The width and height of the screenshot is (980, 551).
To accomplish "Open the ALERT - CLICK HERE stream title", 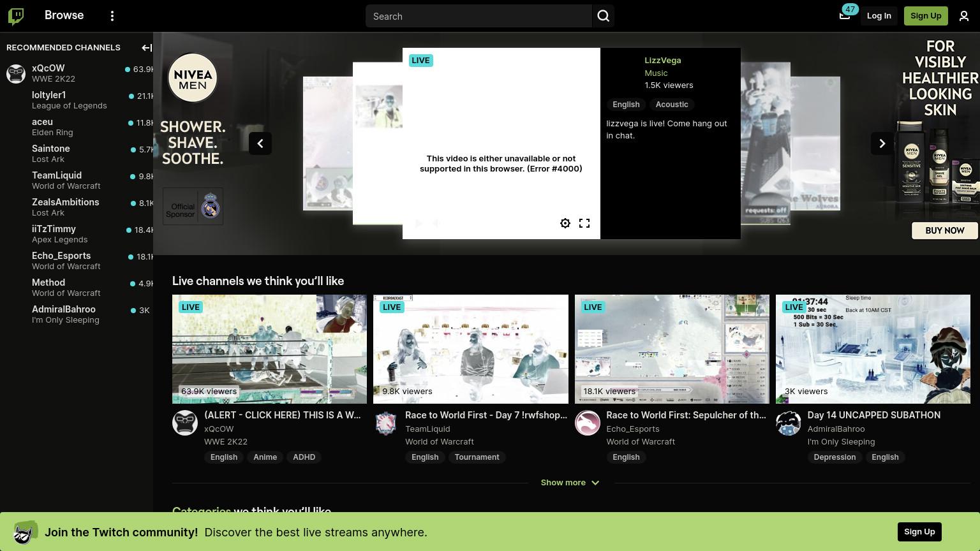I will click(283, 415).
